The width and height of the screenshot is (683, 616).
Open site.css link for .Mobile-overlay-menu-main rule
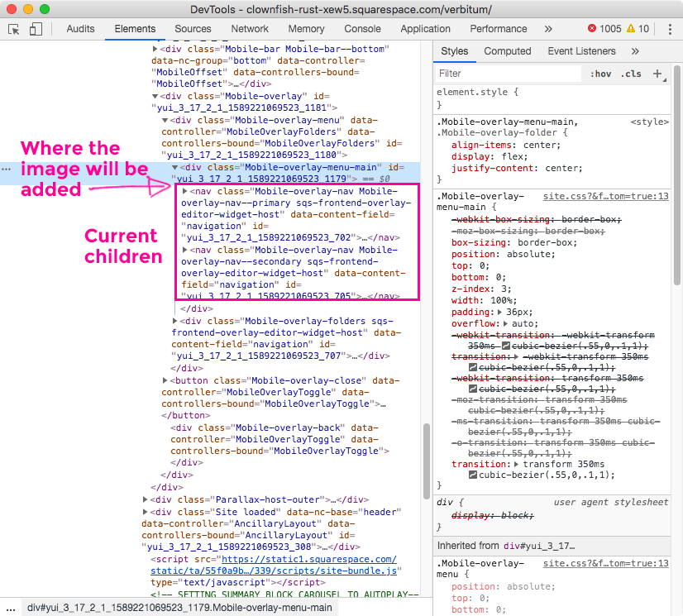tap(605, 197)
